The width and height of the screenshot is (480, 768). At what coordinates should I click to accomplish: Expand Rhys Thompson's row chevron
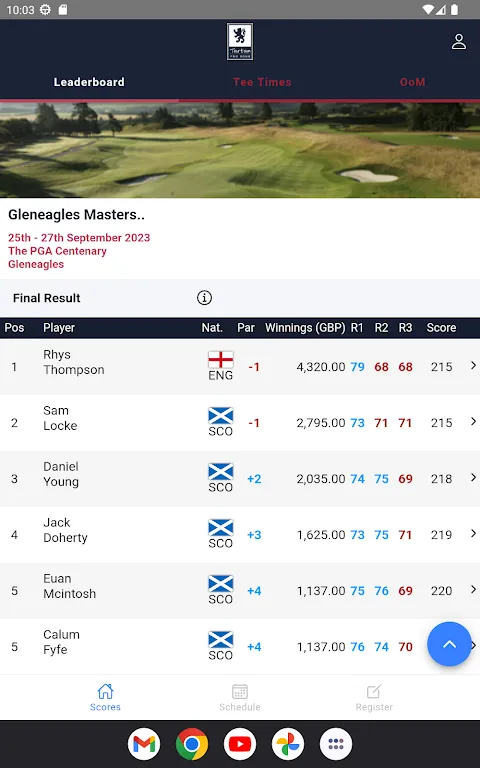(473, 365)
